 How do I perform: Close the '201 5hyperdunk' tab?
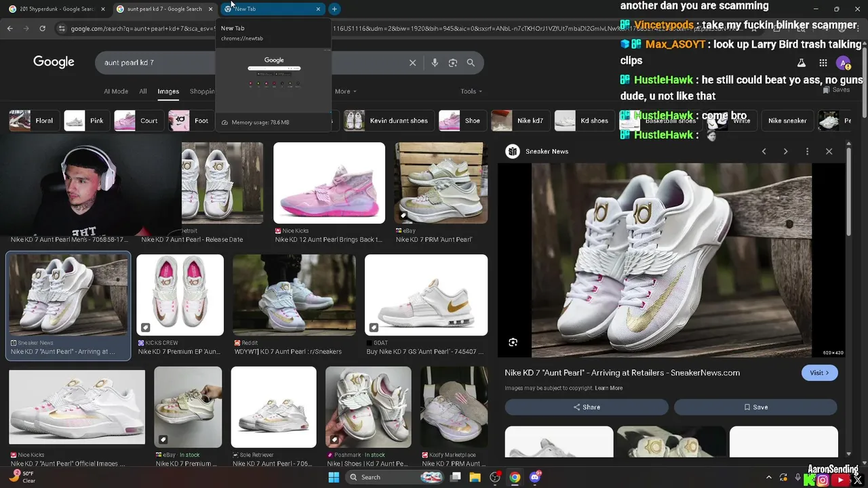[103, 9]
